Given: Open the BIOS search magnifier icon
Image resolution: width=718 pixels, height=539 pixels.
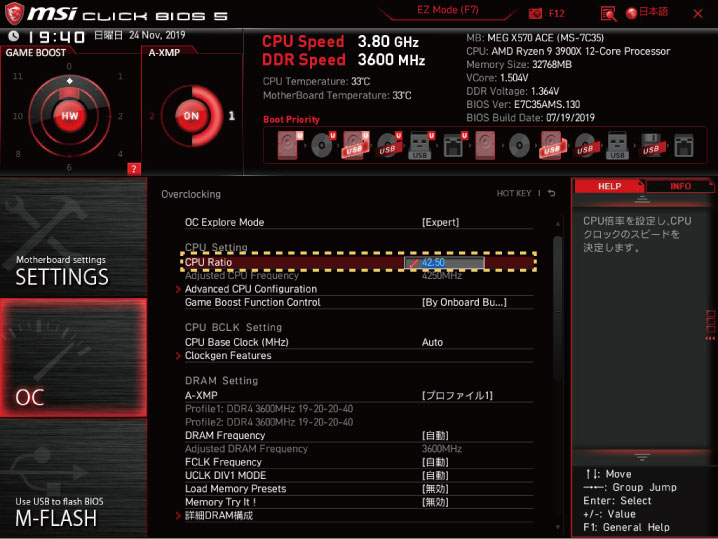Looking at the screenshot, I should pos(608,13).
